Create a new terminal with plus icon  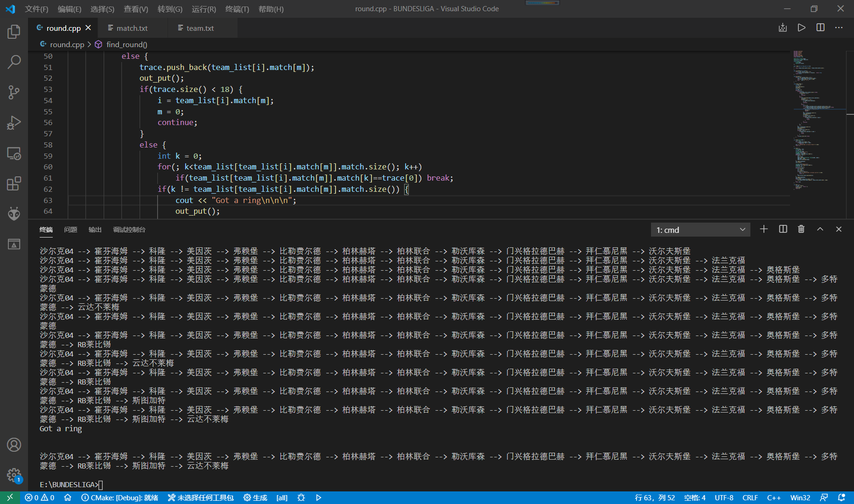point(764,229)
